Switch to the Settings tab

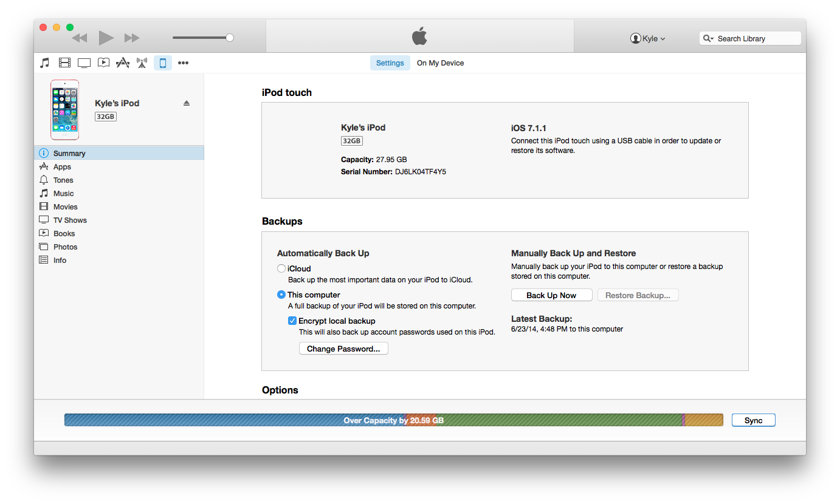point(390,63)
